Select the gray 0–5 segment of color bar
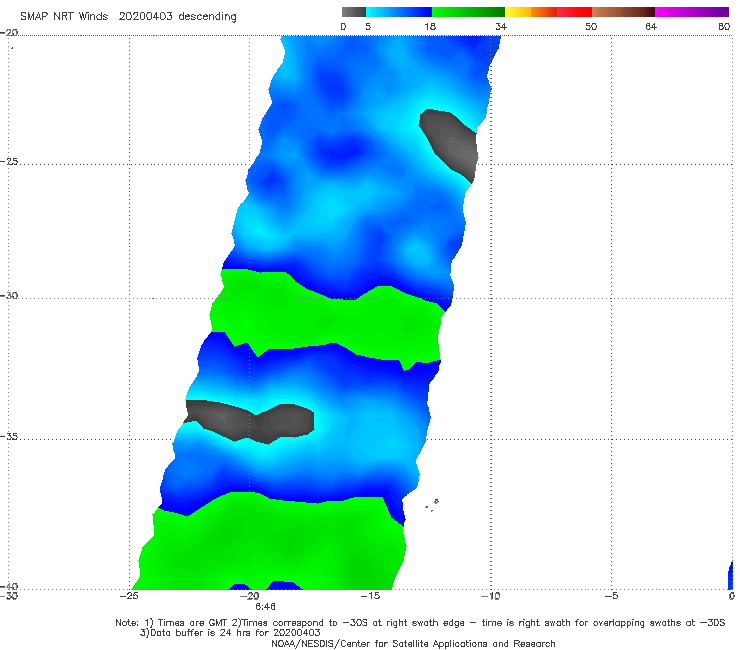This screenshot has width=740, height=650. pyautogui.click(x=354, y=12)
